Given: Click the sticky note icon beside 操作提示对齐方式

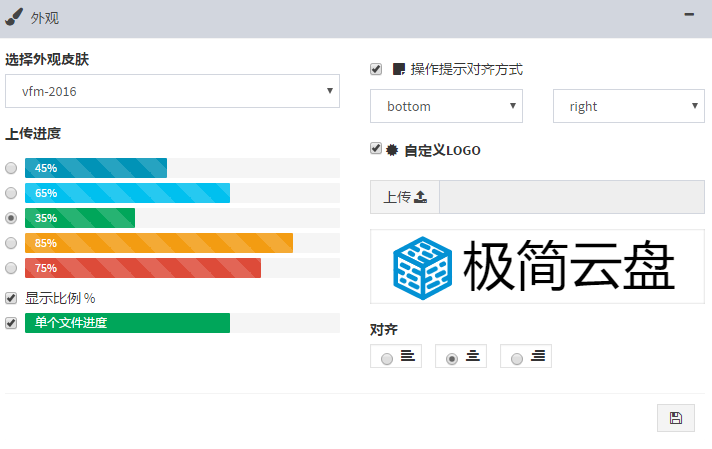Looking at the screenshot, I should click(398, 69).
